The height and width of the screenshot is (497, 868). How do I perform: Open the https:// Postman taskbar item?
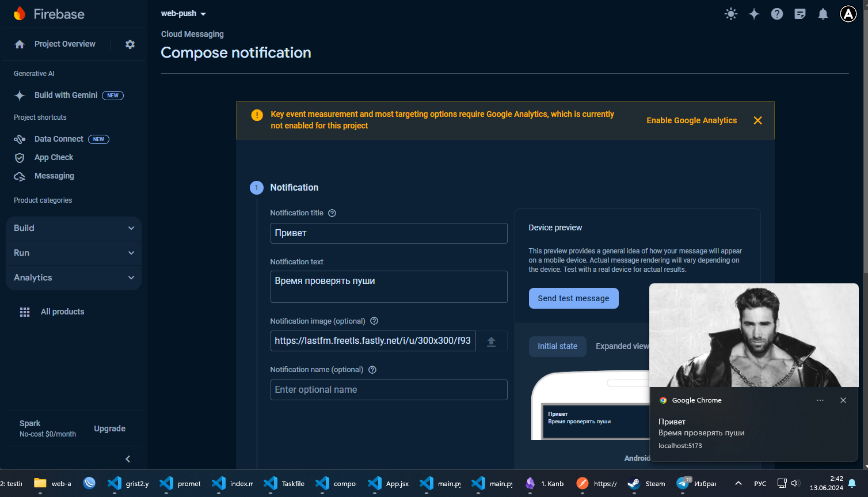596,484
